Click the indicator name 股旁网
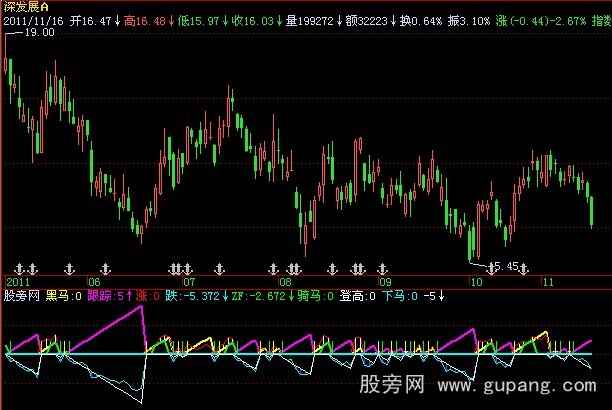The height and width of the screenshot is (410, 612). click(22, 296)
